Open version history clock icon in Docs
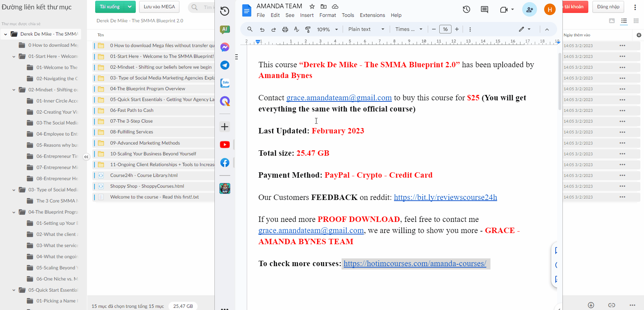The image size is (644, 310). click(466, 10)
